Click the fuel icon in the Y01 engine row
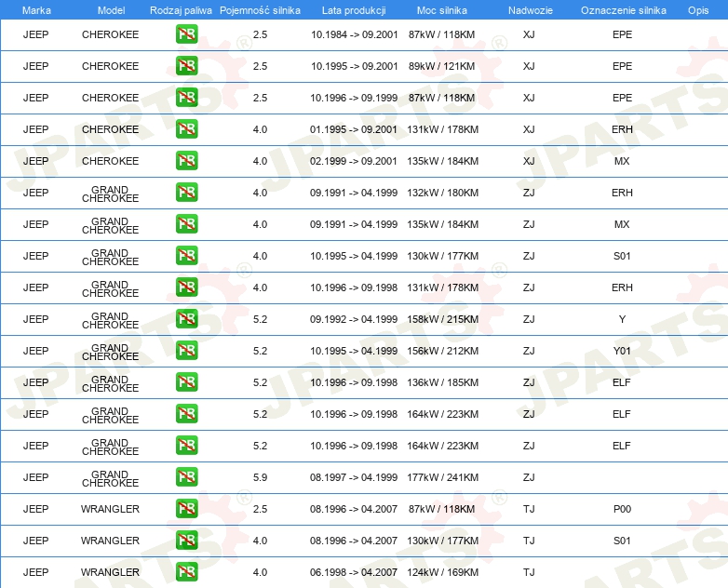Viewport: 728px width, 588px height. tap(186, 351)
